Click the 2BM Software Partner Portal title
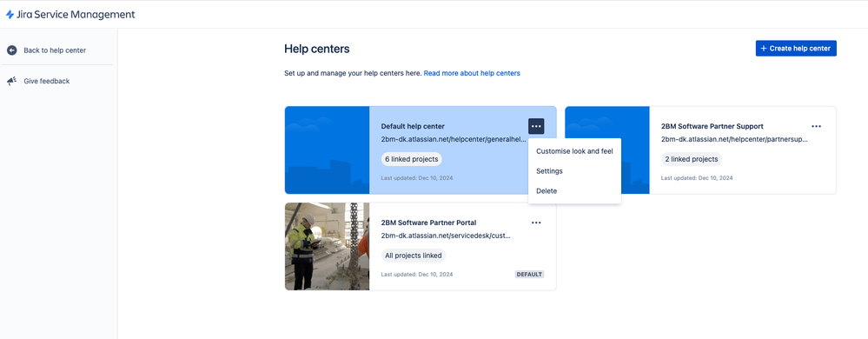This screenshot has width=868, height=339. click(428, 223)
